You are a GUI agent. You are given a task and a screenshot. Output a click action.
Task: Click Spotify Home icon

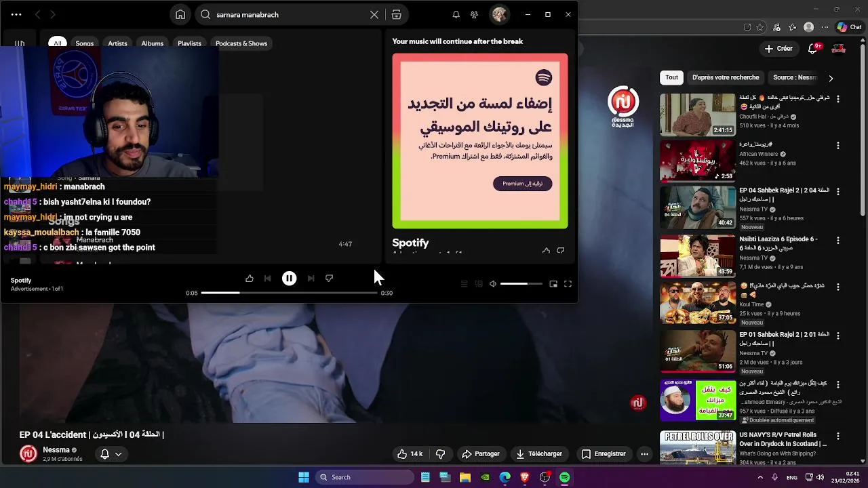point(180,14)
